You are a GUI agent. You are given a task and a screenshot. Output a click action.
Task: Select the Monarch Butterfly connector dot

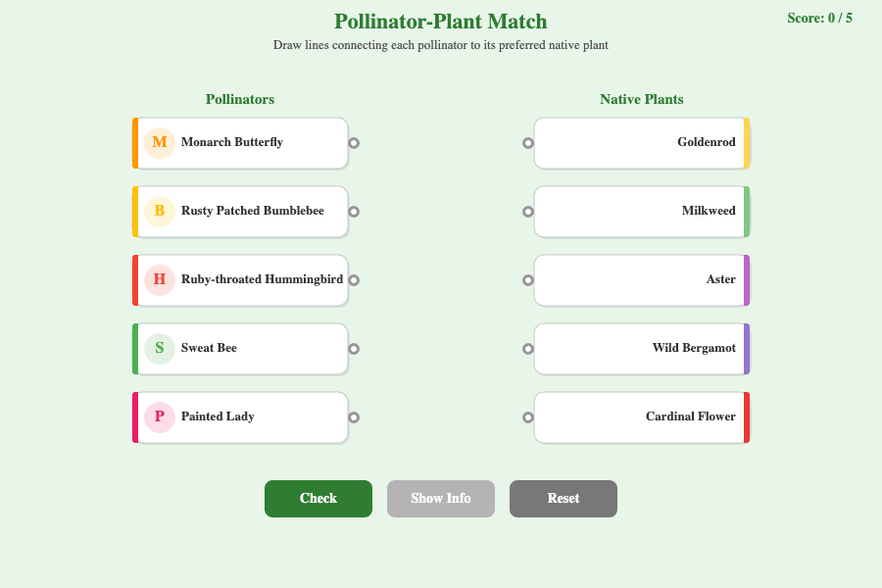(354, 143)
